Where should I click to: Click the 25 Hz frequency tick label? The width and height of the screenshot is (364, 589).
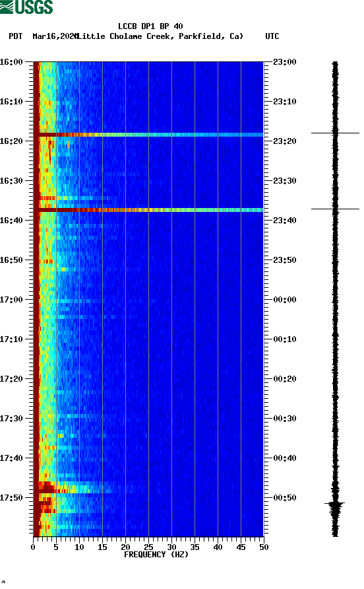(148, 547)
